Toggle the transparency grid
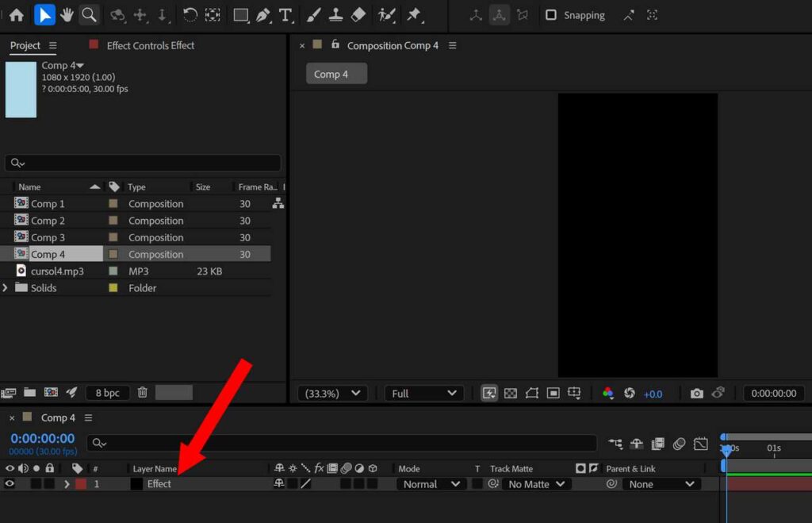 point(511,394)
